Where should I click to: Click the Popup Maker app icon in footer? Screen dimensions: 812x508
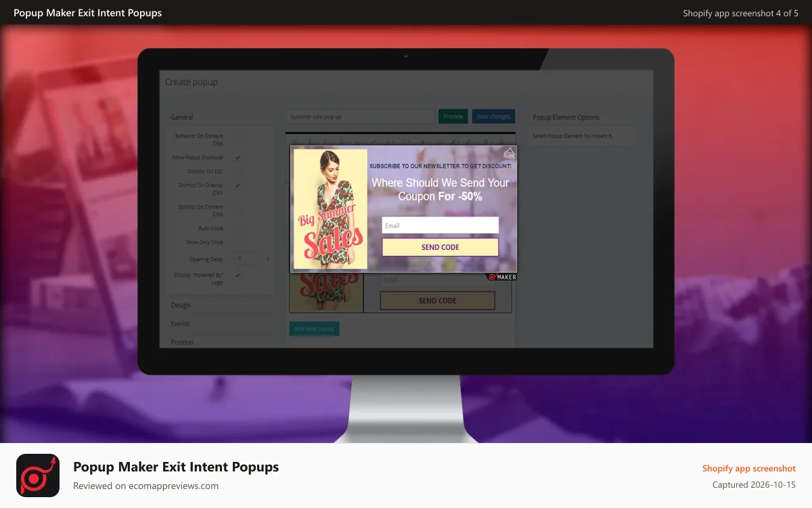pyautogui.click(x=38, y=475)
